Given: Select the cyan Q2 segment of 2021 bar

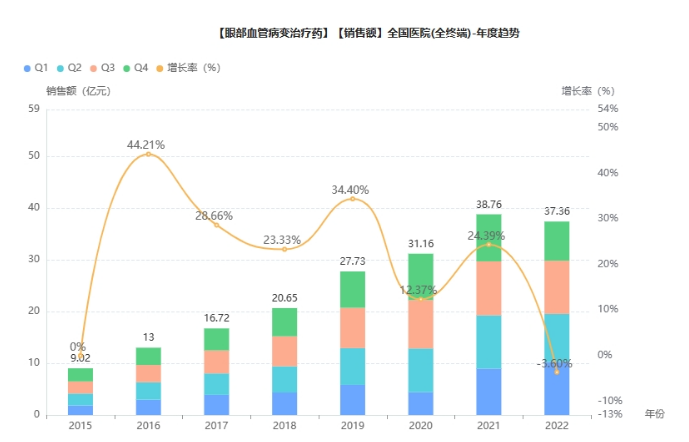Looking at the screenshot, I should tap(489, 342).
